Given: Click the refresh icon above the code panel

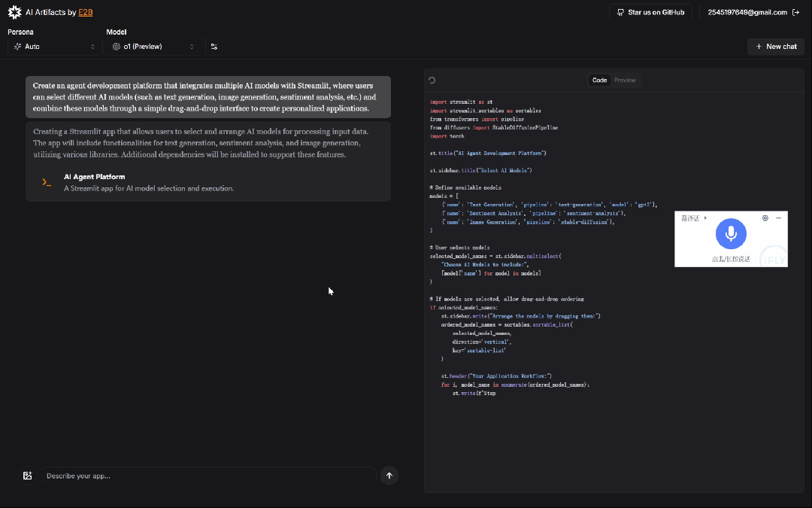Looking at the screenshot, I should pos(431,80).
